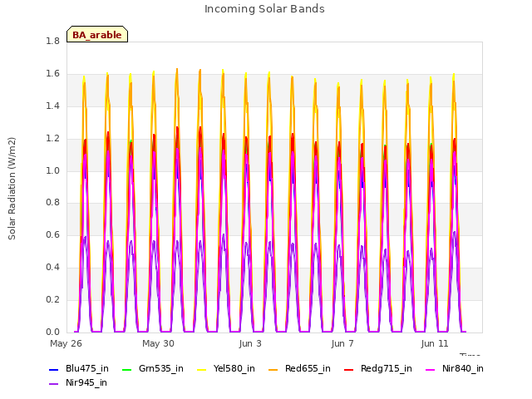Select the Nir840_in legend label
532x399 pixels.
click(x=463, y=369)
